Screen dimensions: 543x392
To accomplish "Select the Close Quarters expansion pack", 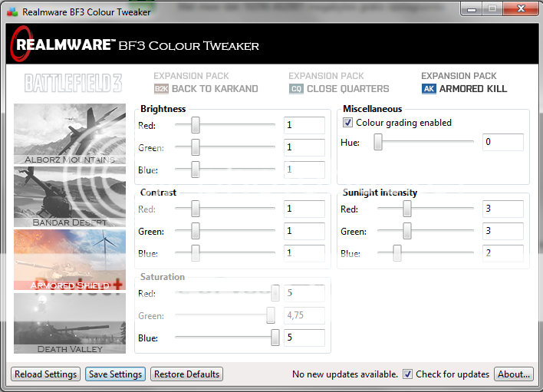I will tap(339, 83).
